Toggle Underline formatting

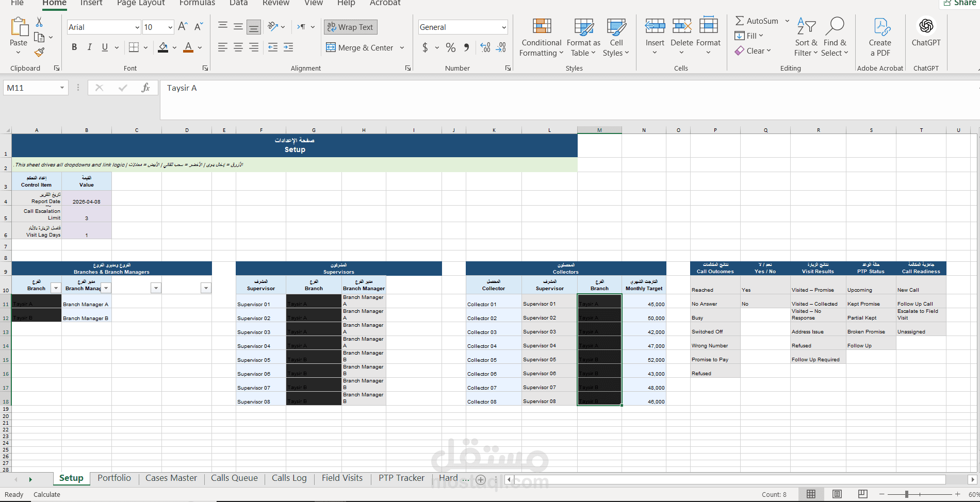click(105, 47)
